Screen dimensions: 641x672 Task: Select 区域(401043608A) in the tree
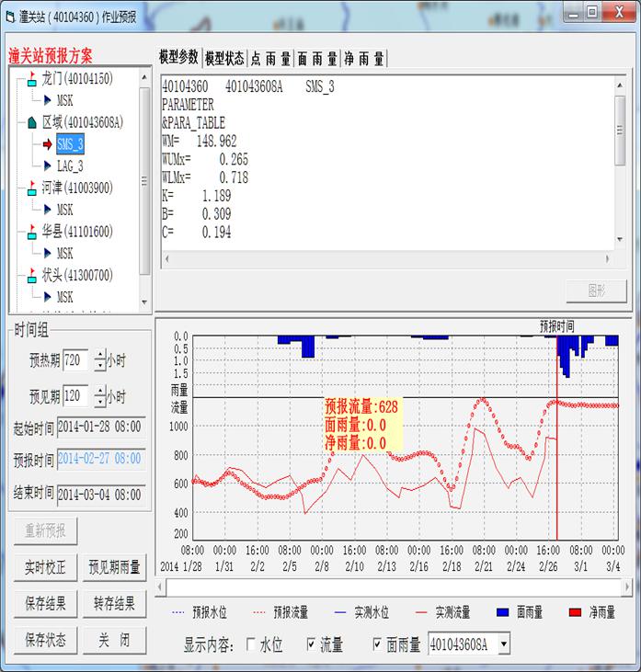pos(83,122)
